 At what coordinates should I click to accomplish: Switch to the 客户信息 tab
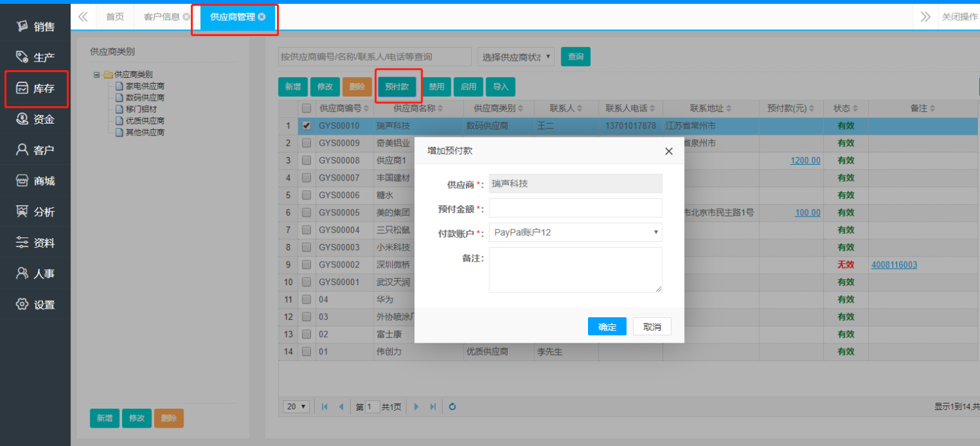(162, 17)
